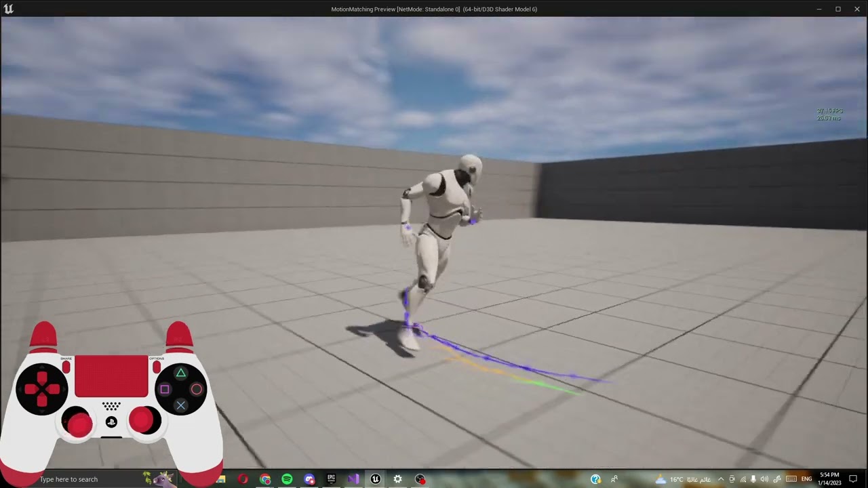Click the right analog stick on controller overlay
This screenshot has width=868, height=488.
point(142,420)
